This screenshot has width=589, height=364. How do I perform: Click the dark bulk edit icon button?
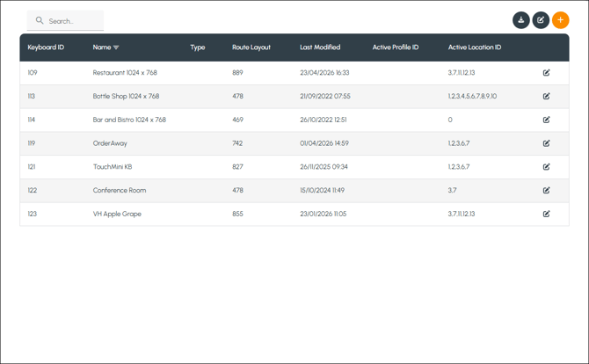coord(541,20)
